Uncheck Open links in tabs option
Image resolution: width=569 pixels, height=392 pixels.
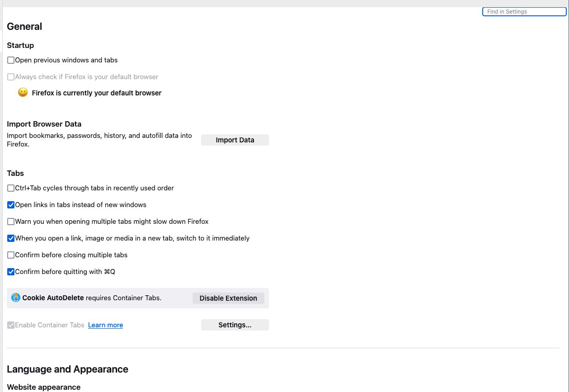[x=11, y=205]
